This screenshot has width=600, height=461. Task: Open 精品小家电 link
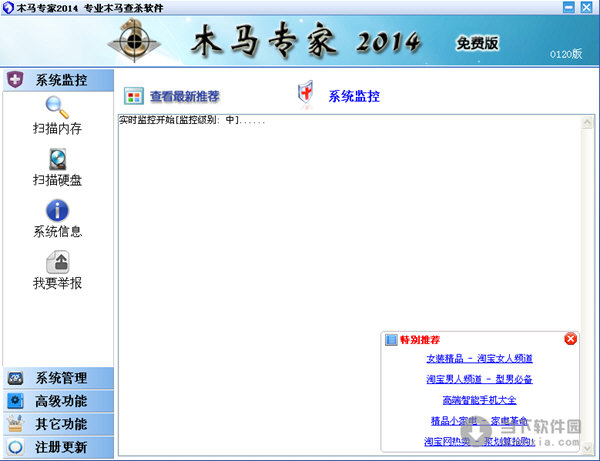(x=479, y=421)
